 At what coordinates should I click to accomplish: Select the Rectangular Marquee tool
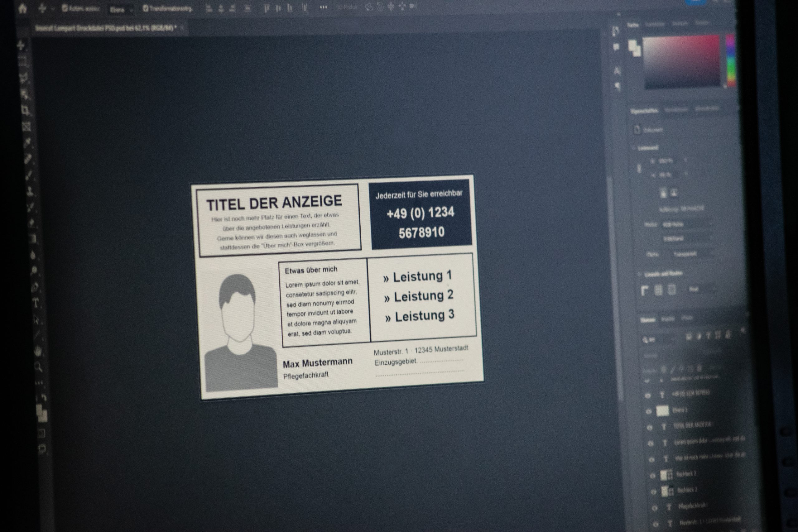click(23, 61)
